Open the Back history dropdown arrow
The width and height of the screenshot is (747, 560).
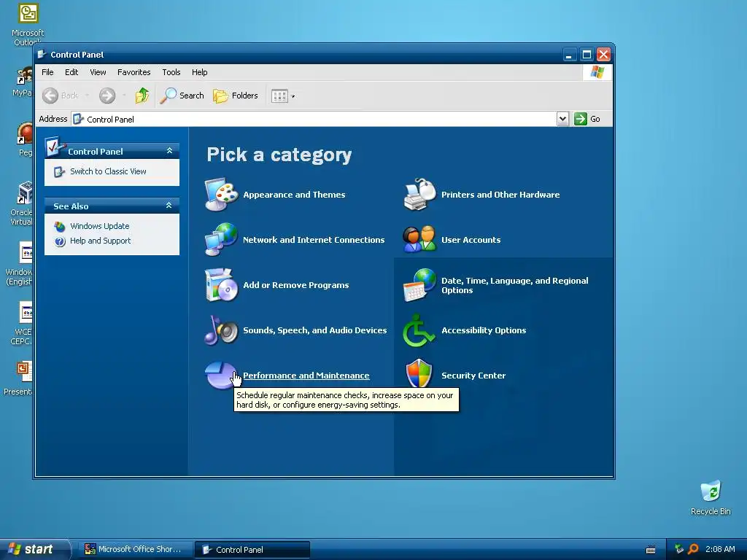point(88,96)
